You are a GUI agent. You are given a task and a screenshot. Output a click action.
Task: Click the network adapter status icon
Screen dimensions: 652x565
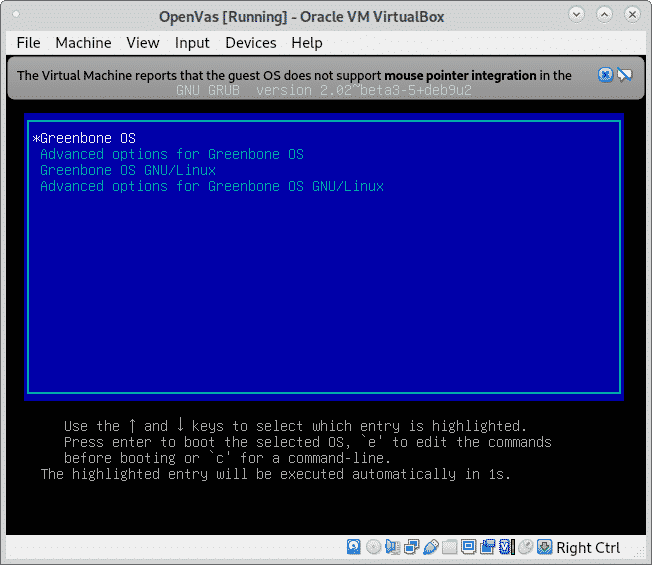click(412, 547)
